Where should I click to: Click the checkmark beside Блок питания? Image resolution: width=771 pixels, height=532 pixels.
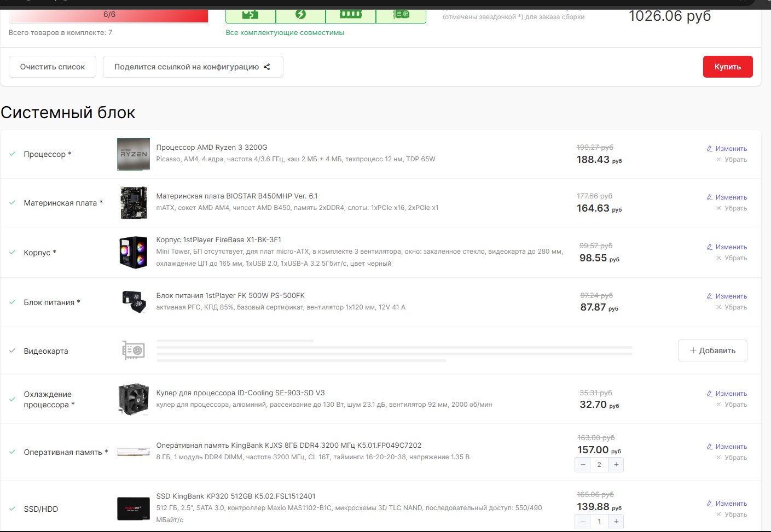[x=12, y=302]
